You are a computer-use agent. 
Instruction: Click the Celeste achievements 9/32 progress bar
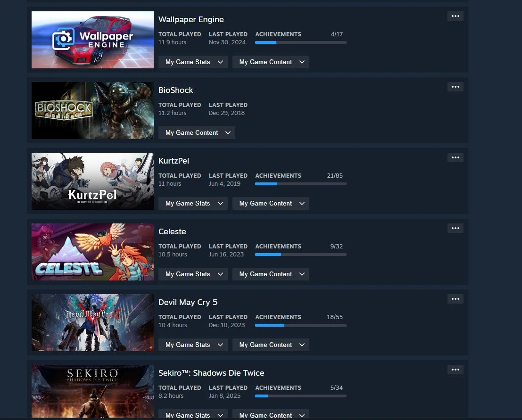tap(301, 255)
